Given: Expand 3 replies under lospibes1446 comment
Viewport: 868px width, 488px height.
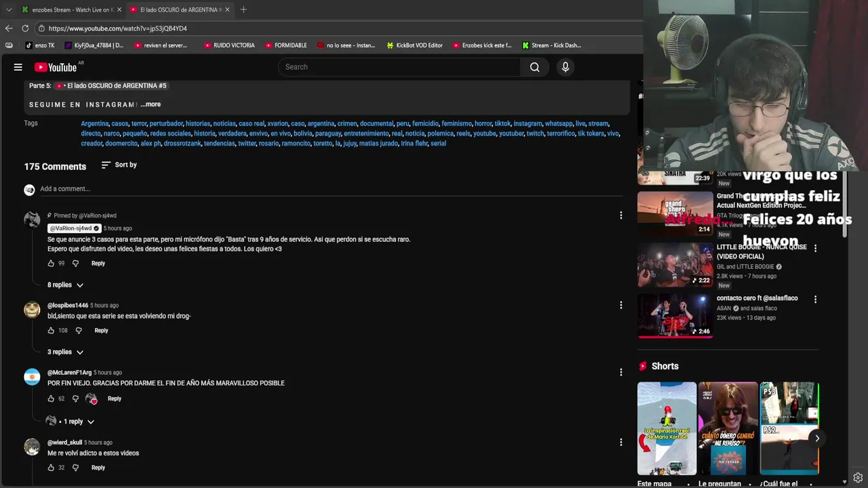Looking at the screenshot, I should 65,352.
